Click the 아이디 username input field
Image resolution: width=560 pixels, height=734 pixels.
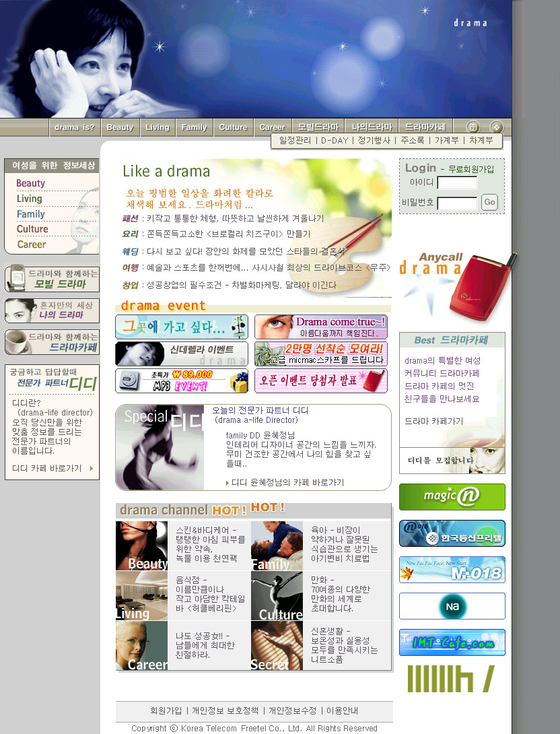(457, 182)
